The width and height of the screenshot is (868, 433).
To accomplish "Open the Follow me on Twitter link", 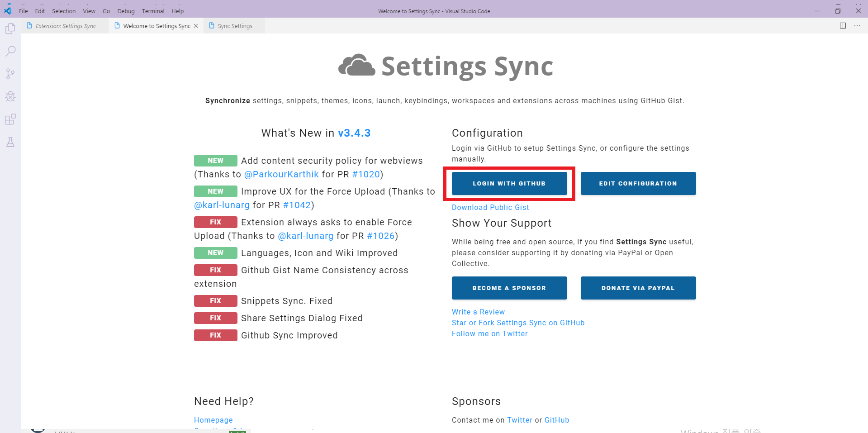I will (x=489, y=333).
